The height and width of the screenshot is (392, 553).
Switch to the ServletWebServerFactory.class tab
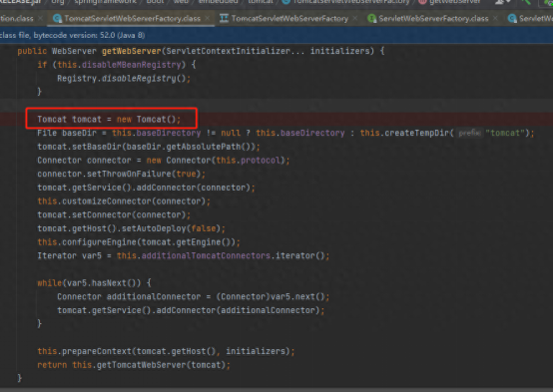428,18
